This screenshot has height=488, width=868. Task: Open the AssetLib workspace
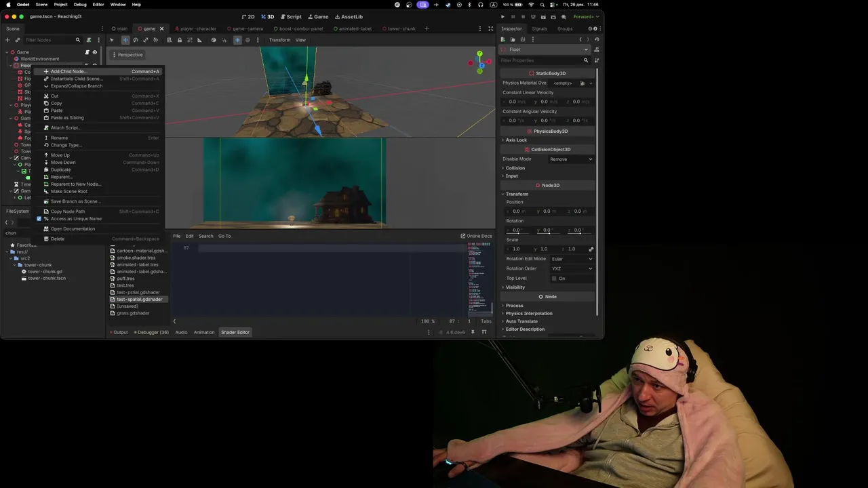point(349,16)
